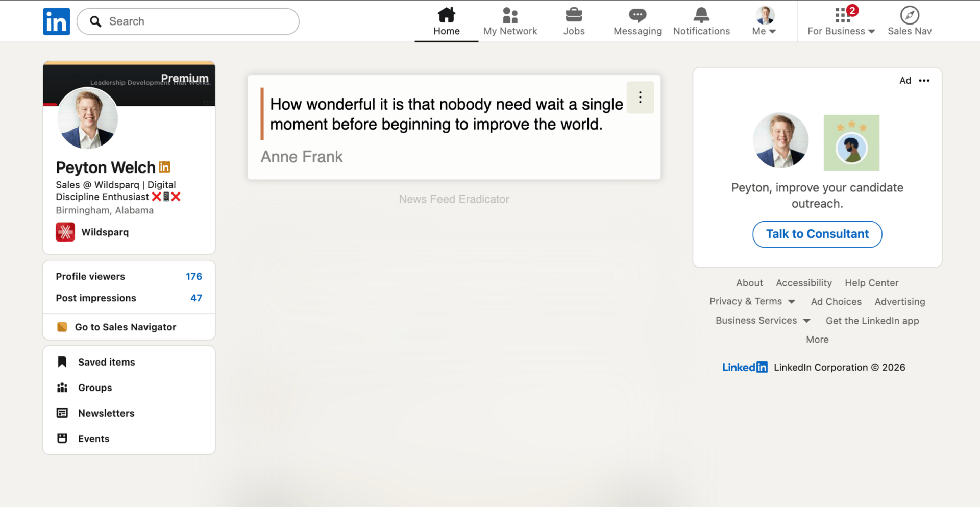
Task: Click the ad headline about candidate outreach
Action: coord(817,196)
